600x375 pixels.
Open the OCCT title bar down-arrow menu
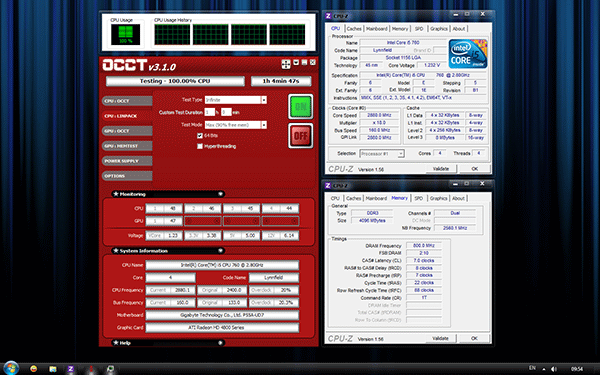(296, 62)
